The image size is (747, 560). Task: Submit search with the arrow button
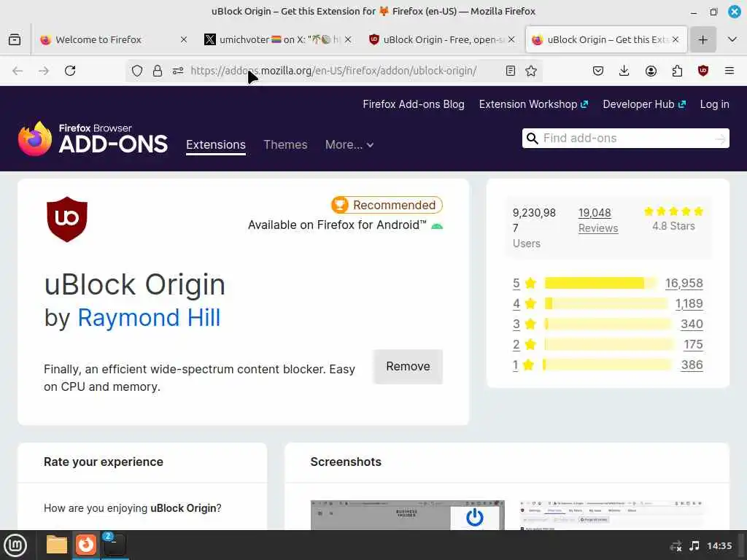click(720, 139)
